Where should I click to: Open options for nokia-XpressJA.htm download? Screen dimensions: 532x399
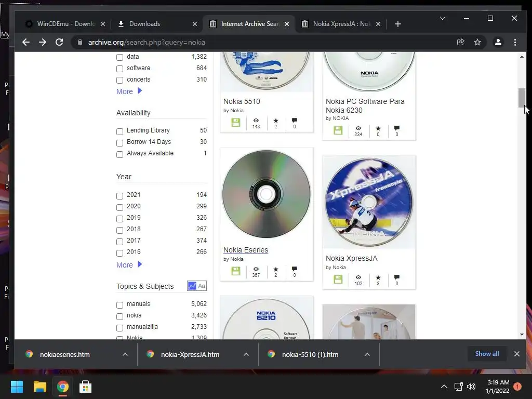tap(246, 354)
